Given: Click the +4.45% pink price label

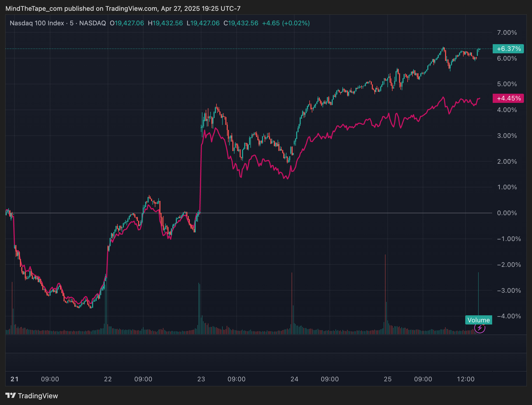Looking at the screenshot, I should pos(508,98).
